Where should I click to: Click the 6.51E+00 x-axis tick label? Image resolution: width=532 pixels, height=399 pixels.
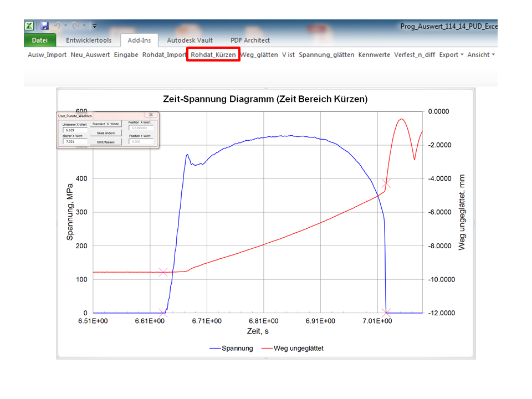coord(93,321)
